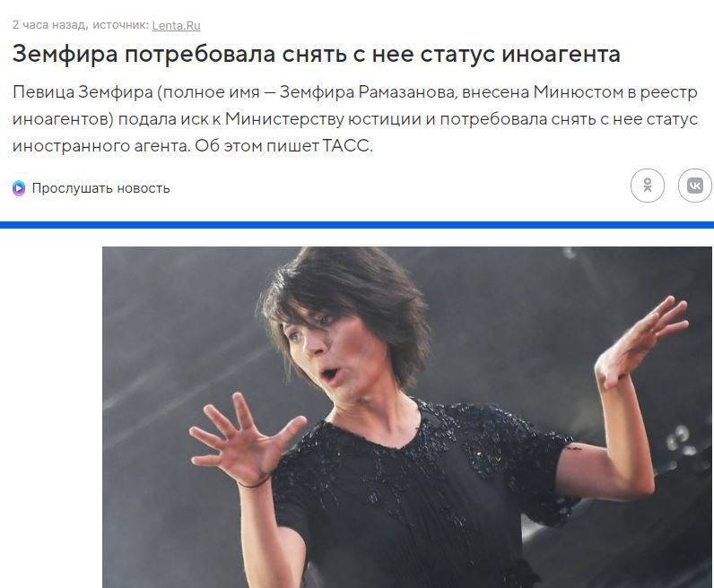Click "Земфира Рамазанова" name in text
This screenshot has height=588, width=714.
tap(367, 92)
